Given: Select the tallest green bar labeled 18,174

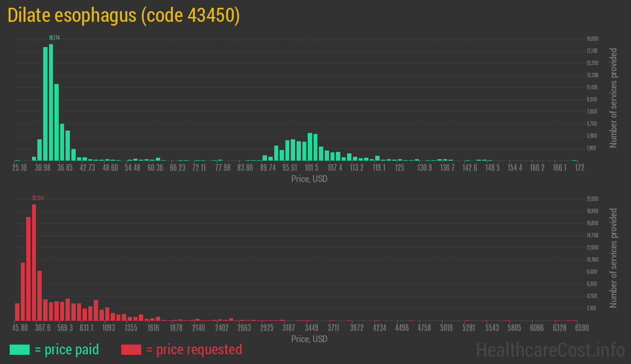Looking at the screenshot, I should pyautogui.click(x=51, y=102).
